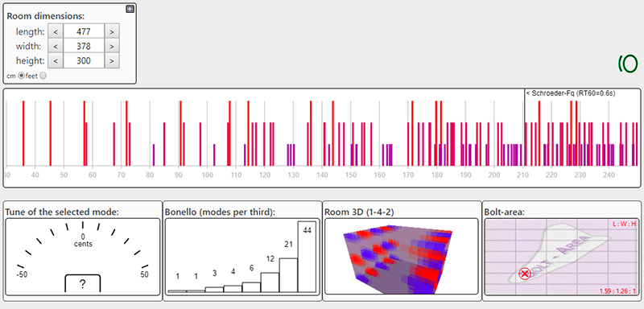Decrease room length with left arrow
This screenshot has height=309, width=644.
pos(56,31)
